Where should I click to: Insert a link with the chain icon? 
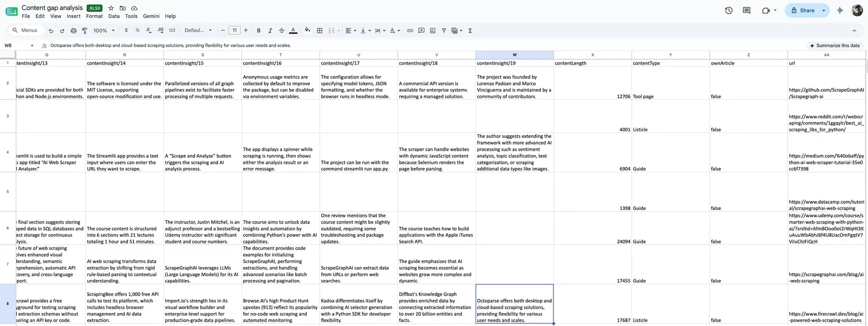point(410,30)
